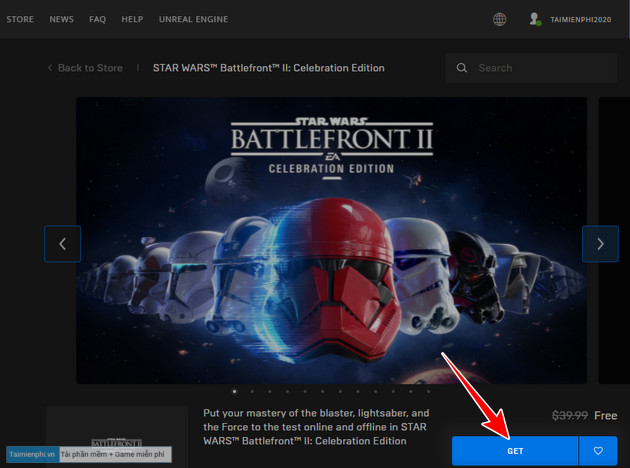The height and width of the screenshot is (468, 630).
Task: Click the STAR WARS Battlefront II breadcrumb title
Action: tap(268, 68)
